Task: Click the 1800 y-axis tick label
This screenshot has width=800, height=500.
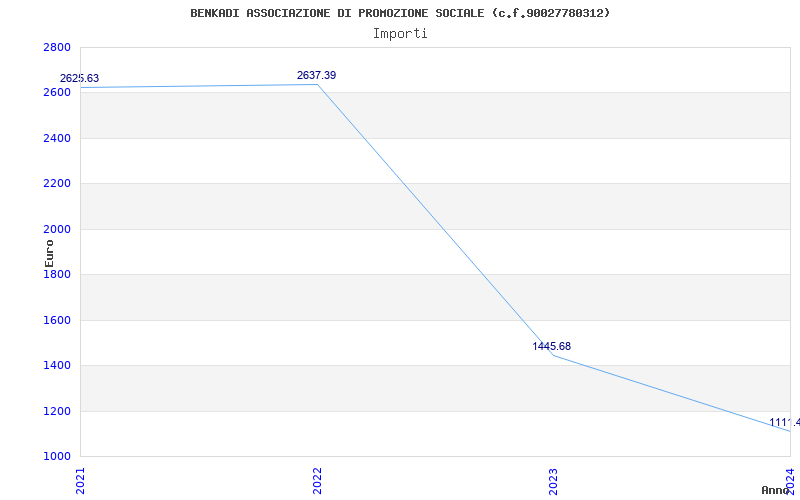Action: pos(57,274)
